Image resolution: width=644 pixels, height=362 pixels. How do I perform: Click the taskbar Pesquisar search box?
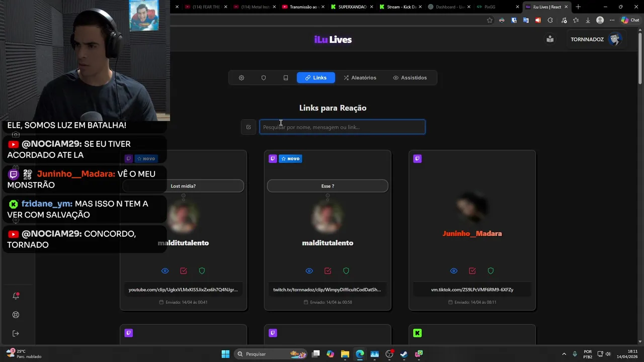point(272,354)
